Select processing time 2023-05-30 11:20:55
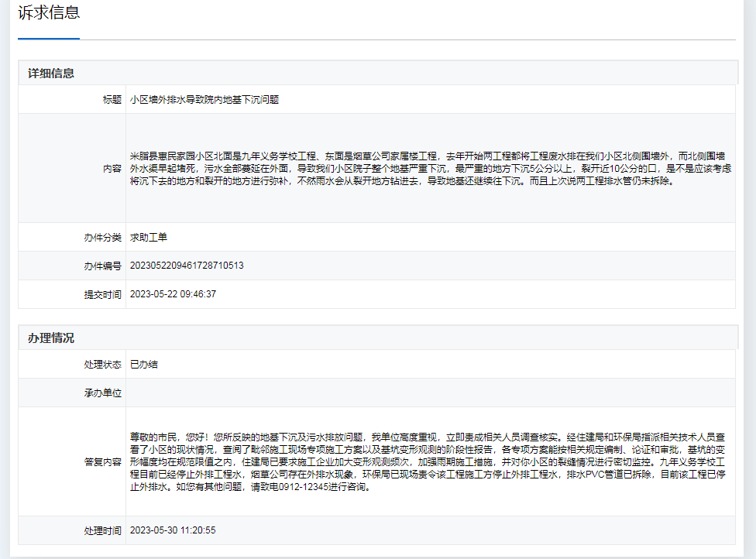756x559 pixels. [173, 531]
